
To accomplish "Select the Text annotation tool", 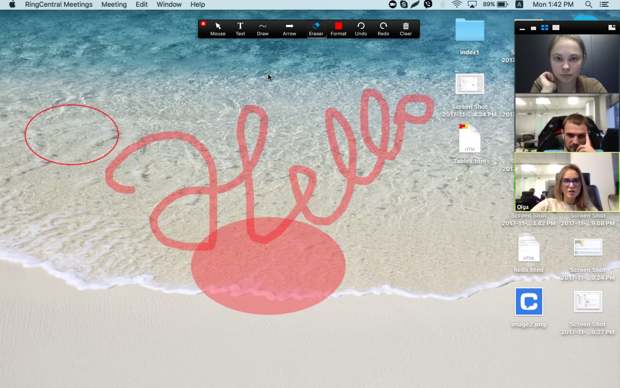I will 240,29.
